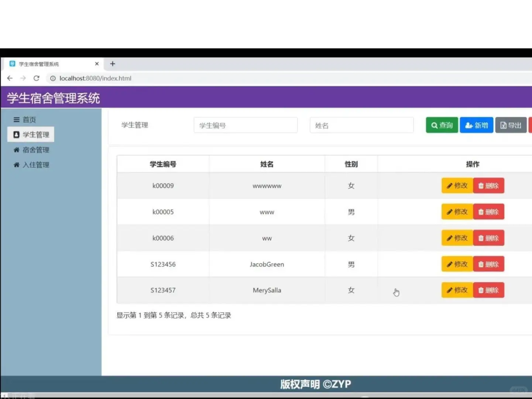Click the 版权声明 ©ZYP footer link
This screenshot has height=399, width=532.
[315, 384]
